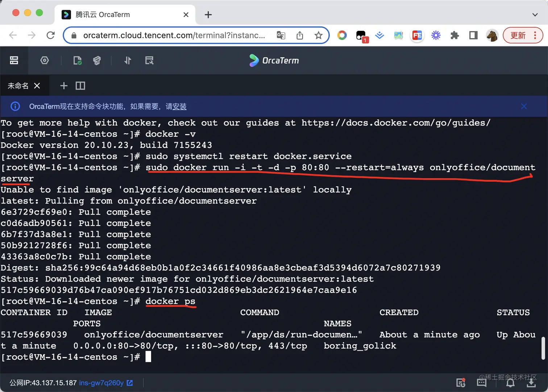This screenshot has height=392, width=548.
Task: Close the 未命名 terminal tab
Action: [37, 86]
